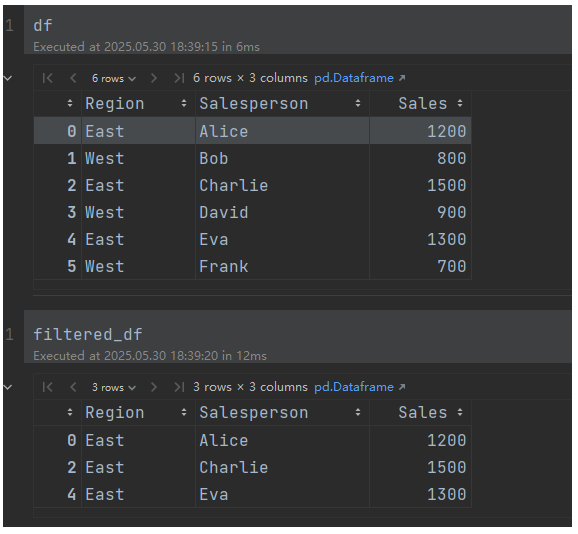The height and width of the screenshot is (534, 578).
Task: Sort df table by index column
Action: point(70,104)
